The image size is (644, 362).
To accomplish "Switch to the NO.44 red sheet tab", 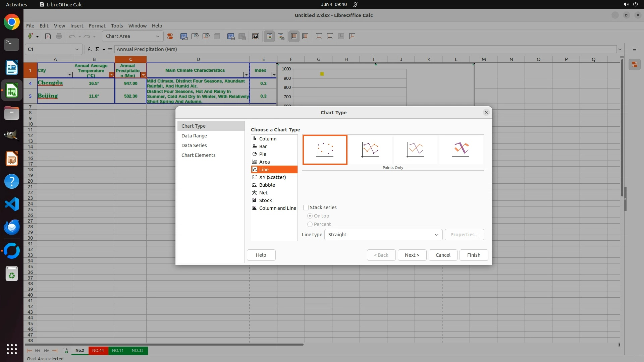I will [98, 351].
